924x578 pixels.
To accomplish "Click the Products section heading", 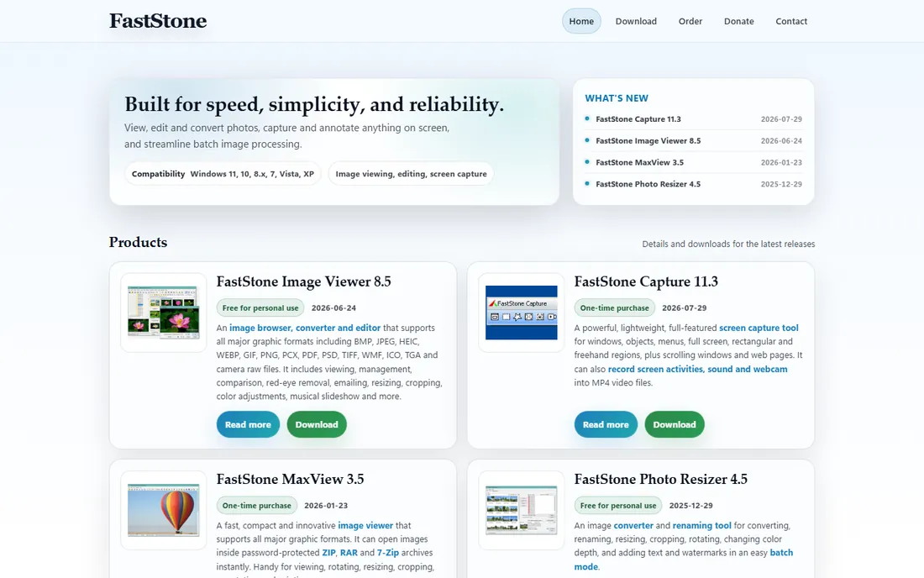I will (138, 242).
